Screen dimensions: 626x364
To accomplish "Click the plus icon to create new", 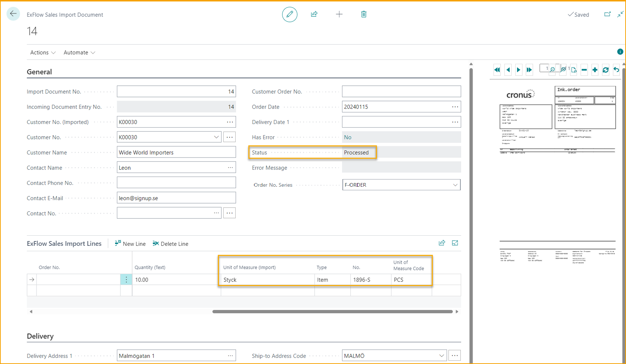I will 339,14.
